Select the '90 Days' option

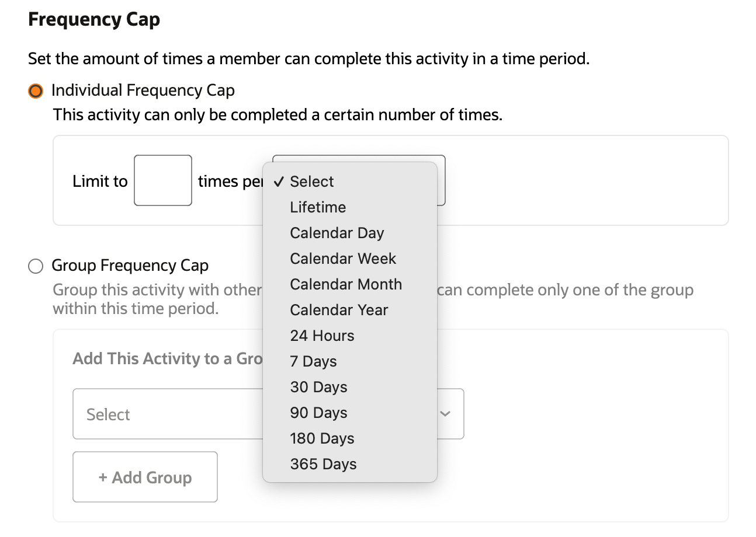(318, 413)
